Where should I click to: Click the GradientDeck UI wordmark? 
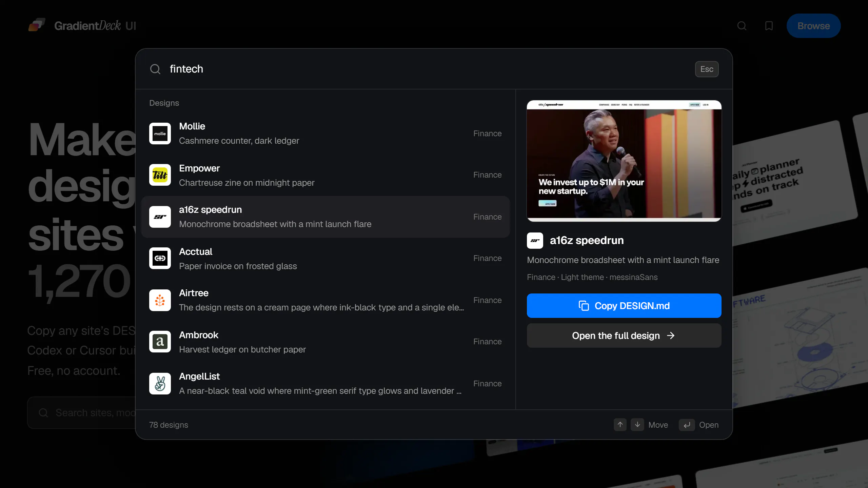(95, 26)
